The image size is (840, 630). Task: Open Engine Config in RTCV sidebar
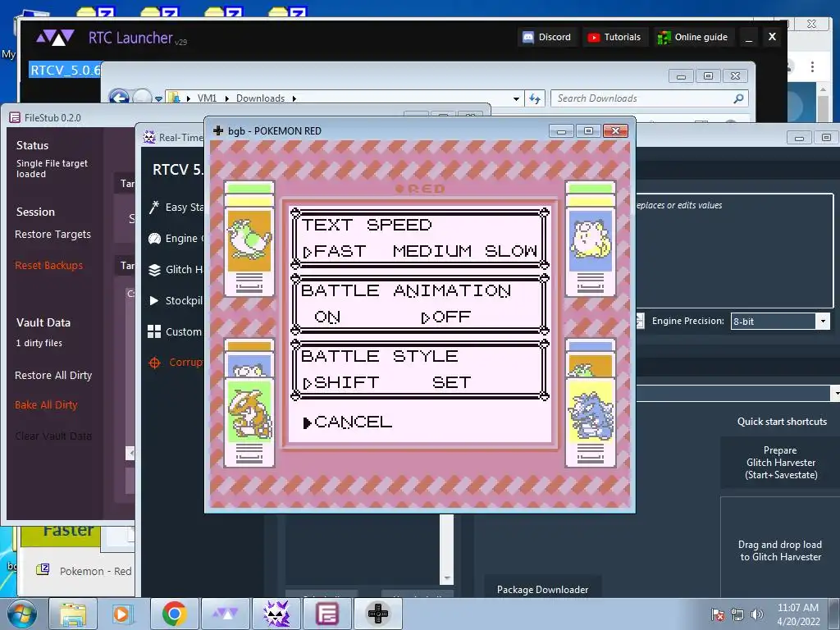(176, 239)
